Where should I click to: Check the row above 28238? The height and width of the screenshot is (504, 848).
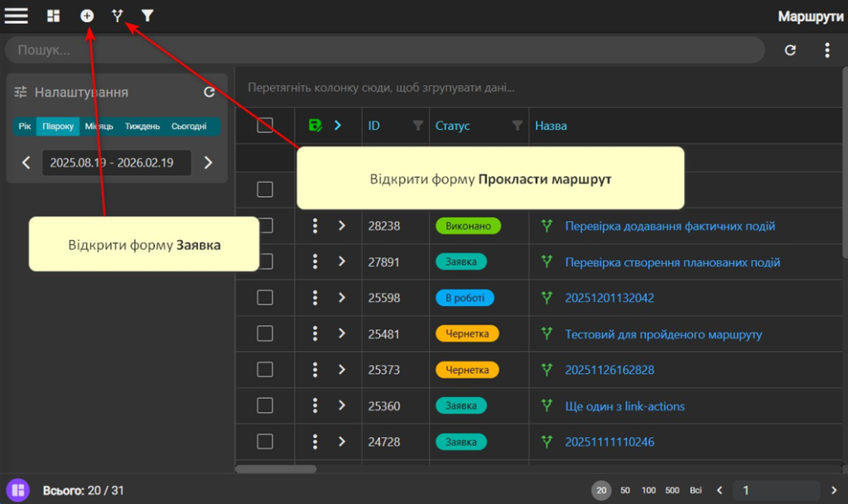tap(264, 190)
